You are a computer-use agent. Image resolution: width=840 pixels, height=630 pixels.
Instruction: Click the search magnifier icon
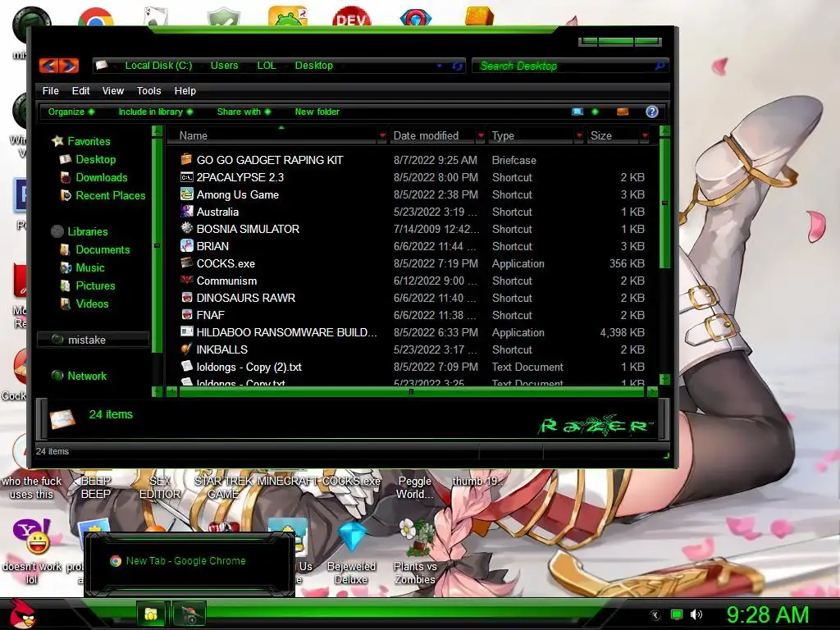point(660,66)
